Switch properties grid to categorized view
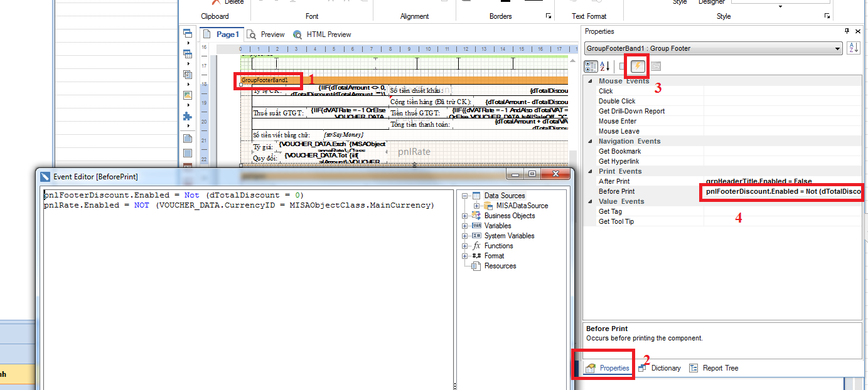Viewport: 868px width, 390px height. 591,66
